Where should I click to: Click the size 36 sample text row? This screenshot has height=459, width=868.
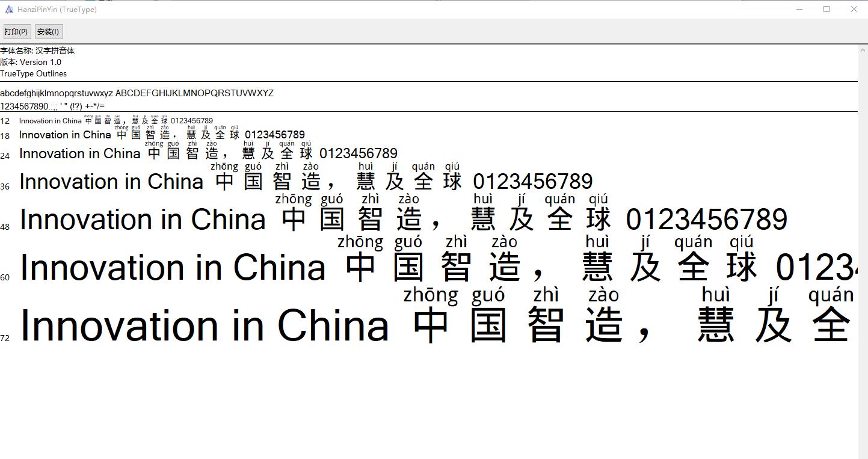coord(306,177)
